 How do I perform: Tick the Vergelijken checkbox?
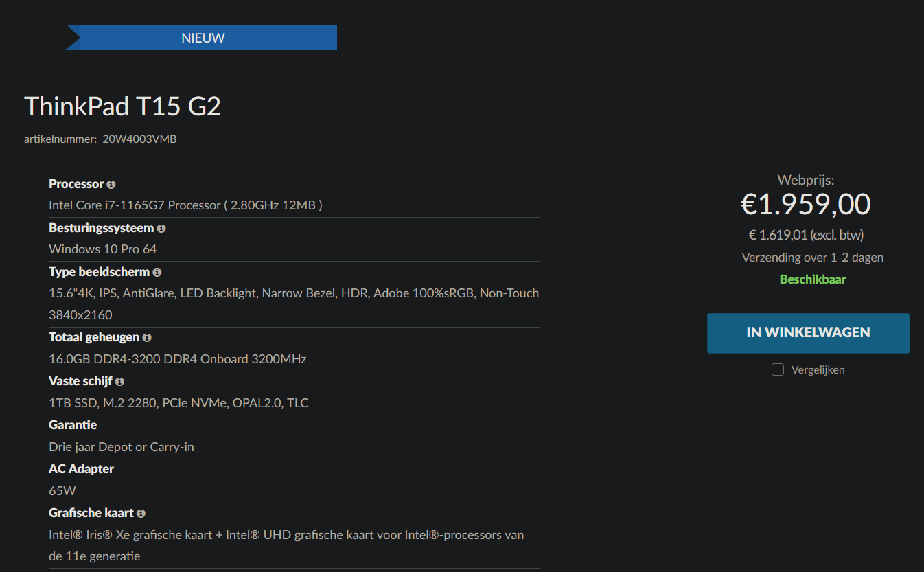[778, 369]
